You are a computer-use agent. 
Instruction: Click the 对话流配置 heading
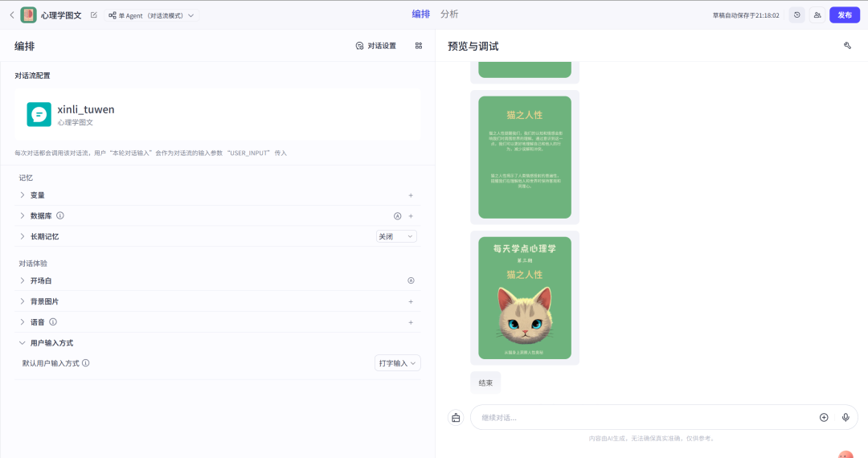tap(32, 76)
